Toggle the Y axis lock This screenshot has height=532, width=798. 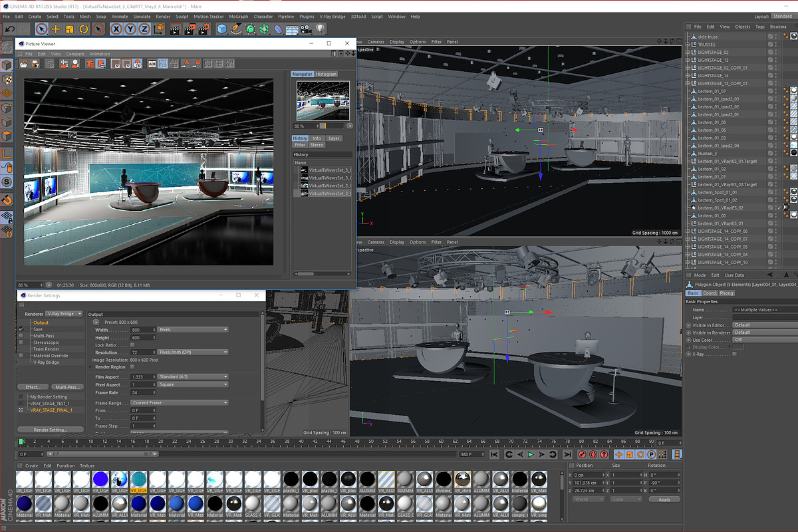click(130, 29)
